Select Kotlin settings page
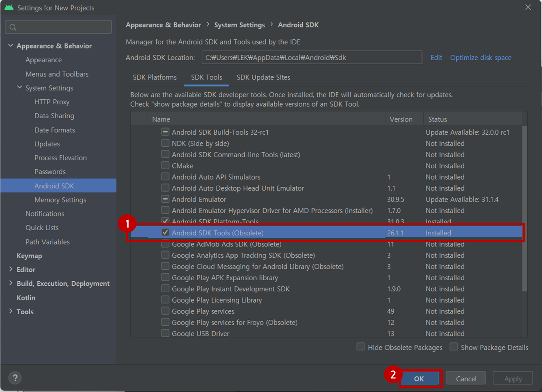Image resolution: width=542 pixels, height=392 pixels. [26, 297]
